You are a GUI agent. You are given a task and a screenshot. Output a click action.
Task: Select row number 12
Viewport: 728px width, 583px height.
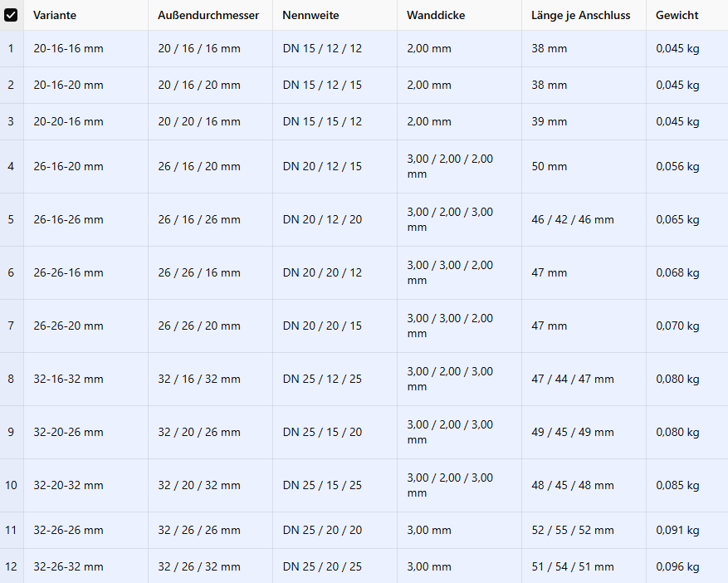(x=11, y=566)
